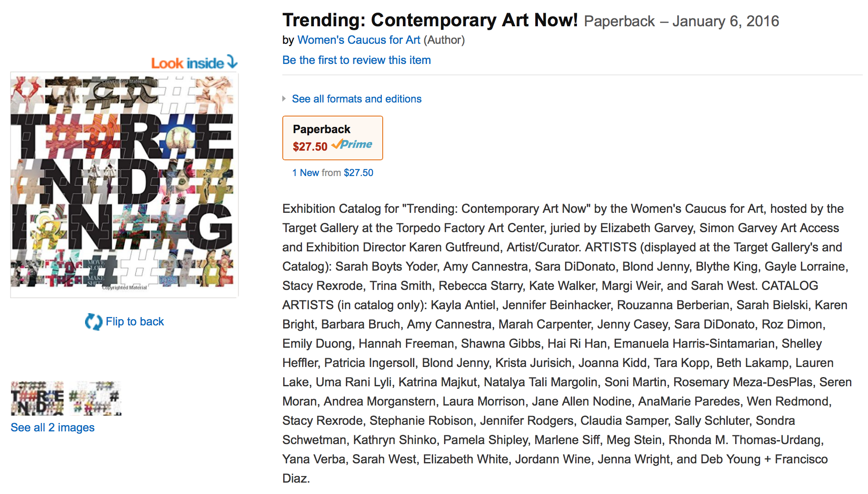Viewport: 868px width, 494px height.
Task: Select the Paperback $27.50 format option
Action: pos(333,138)
